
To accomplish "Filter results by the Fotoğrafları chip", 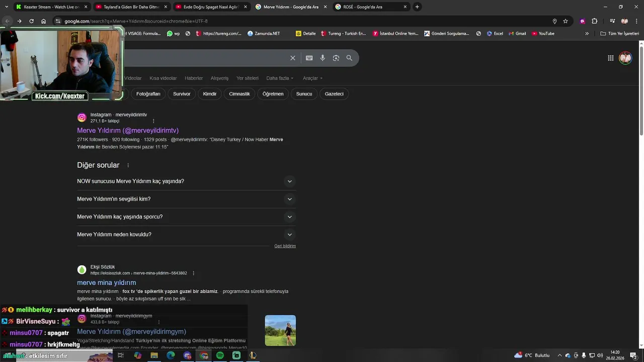I will pos(148,94).
